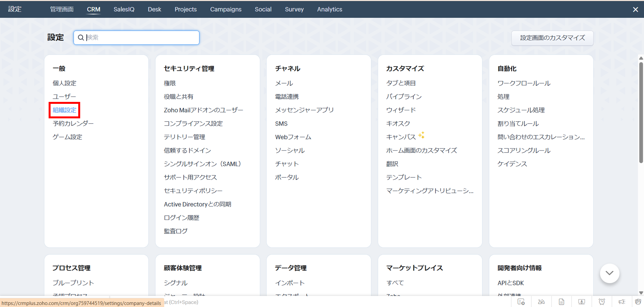Open キャンバス link with sparkle icon

401,137
